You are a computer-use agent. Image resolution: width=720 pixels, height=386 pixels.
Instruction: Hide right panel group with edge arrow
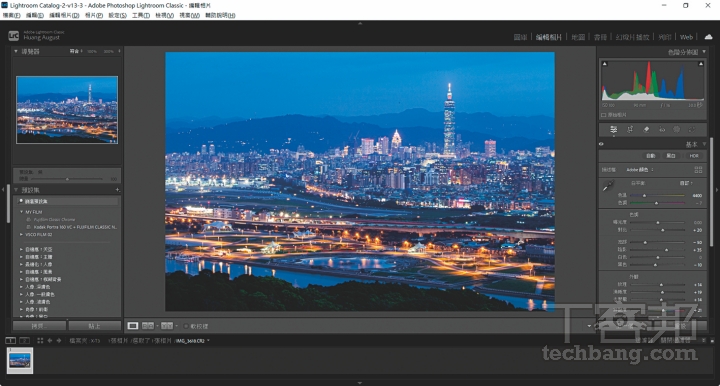tap(717, 189)
